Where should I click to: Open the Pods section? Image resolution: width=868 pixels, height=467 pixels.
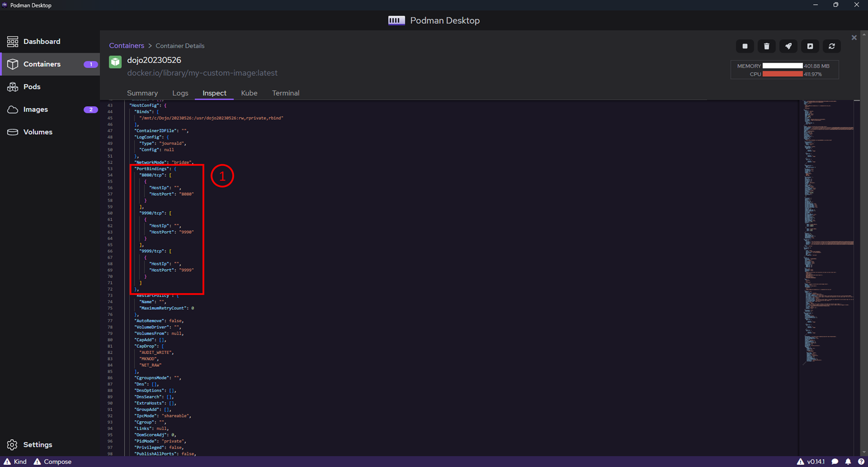(x=50, y=87)
